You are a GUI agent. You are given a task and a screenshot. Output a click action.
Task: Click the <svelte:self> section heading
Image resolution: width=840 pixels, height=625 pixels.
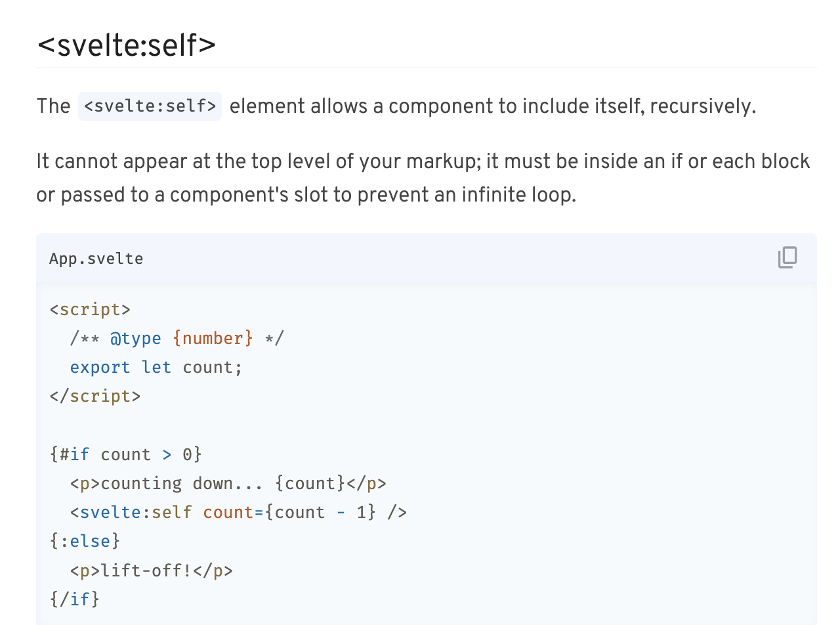[126, 45]
